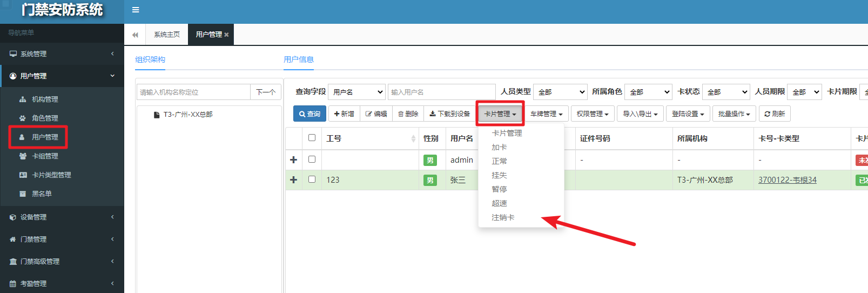Viewport: 868px width, 293px height.
Task: Click the 下载到设备 button
Action: (x=449, y=114)
